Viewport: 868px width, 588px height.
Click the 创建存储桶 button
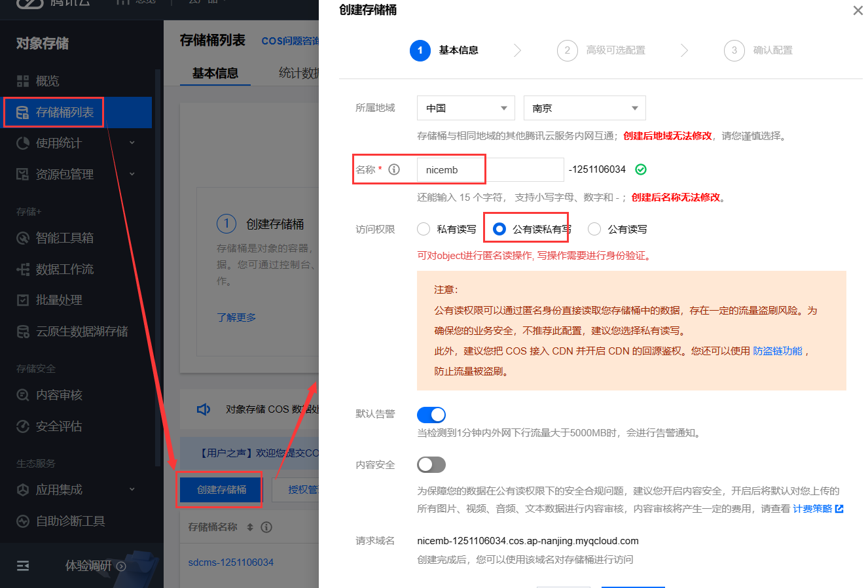(x=221, y=489)
